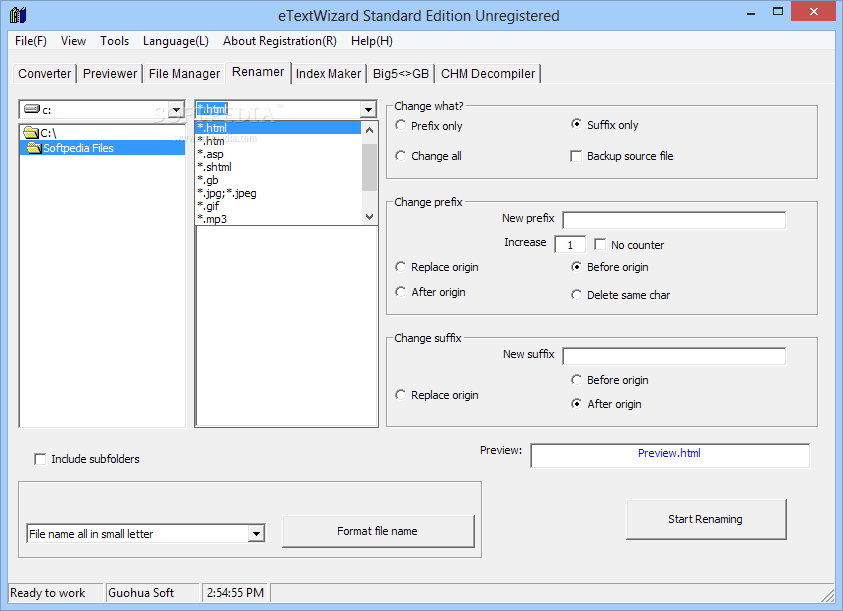Select the Renamer tab
This screenshot has width=843, height=611.
pos(258,72)
